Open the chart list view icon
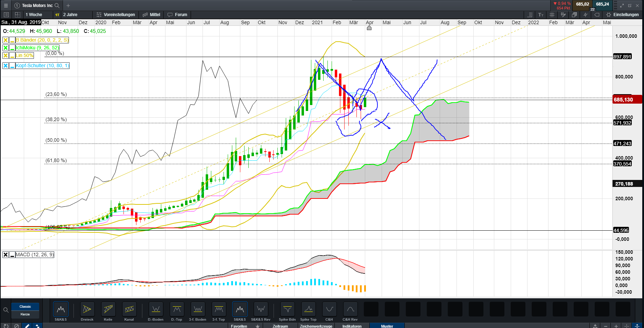644x328 pixels. click(x=6, y=15)
